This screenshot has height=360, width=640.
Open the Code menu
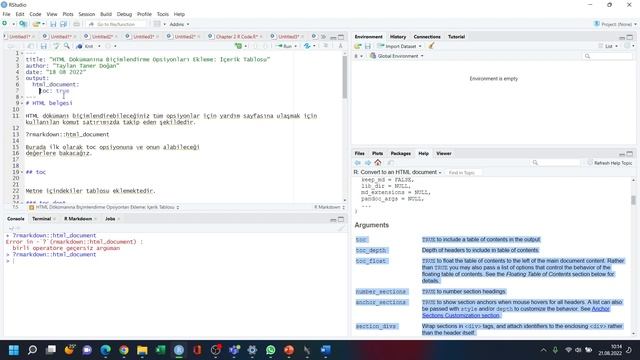35,14
